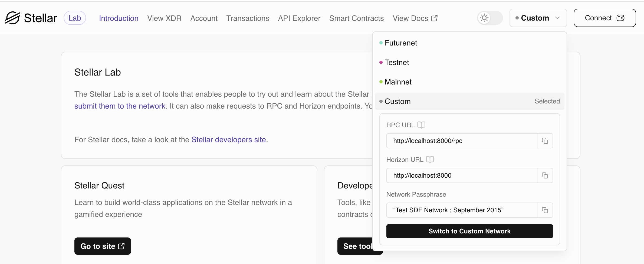This screenshot has width=644, height=264.
Task: Select the Testnet network option
Action: coord(397,62)
